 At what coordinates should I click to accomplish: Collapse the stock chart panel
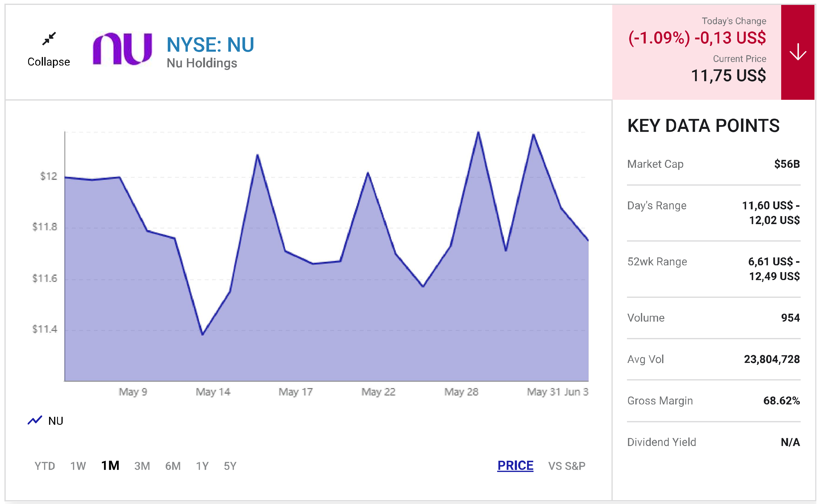point(49,62)
